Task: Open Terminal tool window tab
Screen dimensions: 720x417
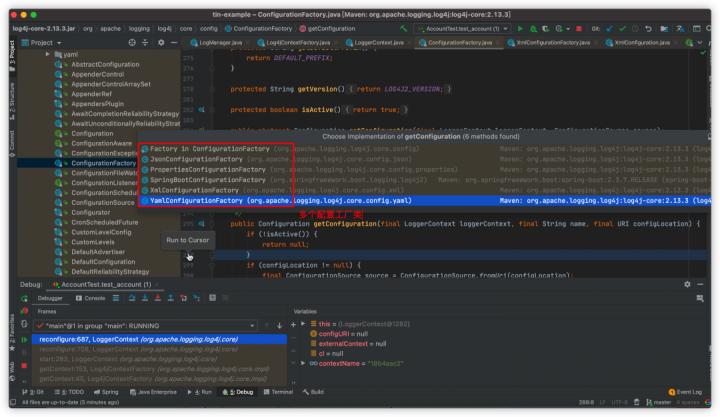Action: click(x=278, y=392)
